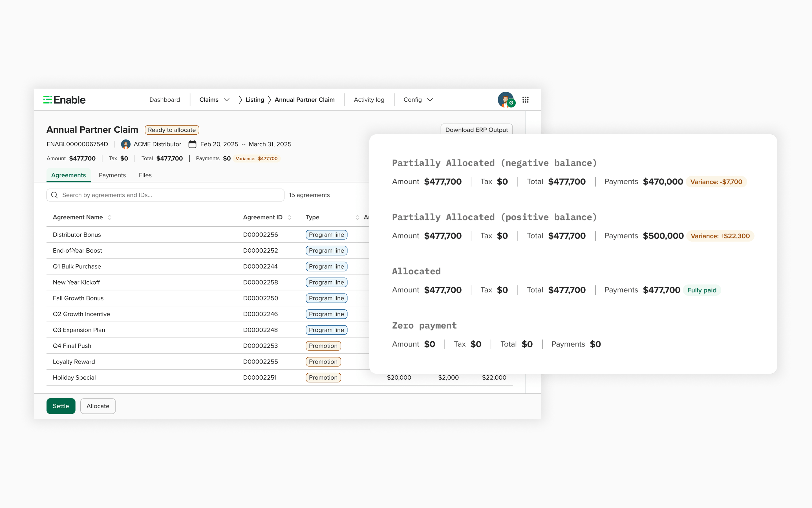Open the user profile avatar menu
Image resolution: width=812 pixels, height=508 pixels.
[x=506, y=100]
